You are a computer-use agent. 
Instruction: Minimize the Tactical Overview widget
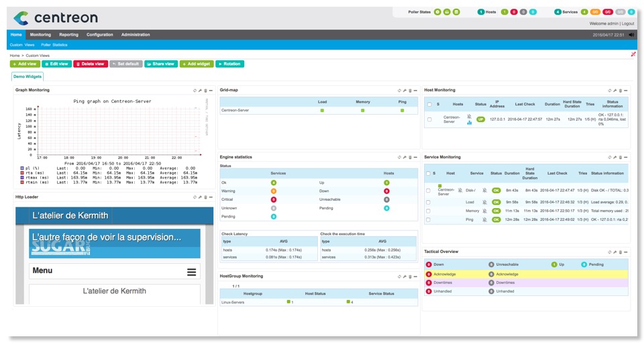[x=625, y=252]
